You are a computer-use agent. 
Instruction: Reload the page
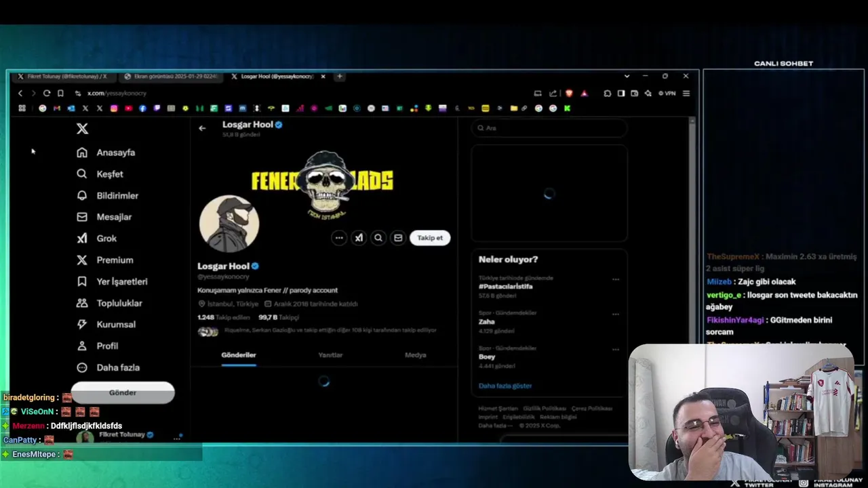click(x=47, y=94)
